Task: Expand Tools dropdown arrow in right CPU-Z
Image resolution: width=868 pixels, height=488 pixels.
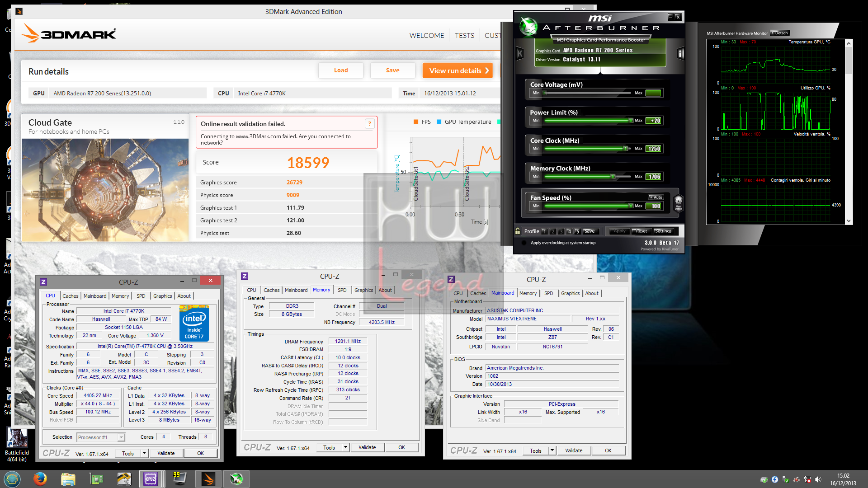Action: [552, 450]
